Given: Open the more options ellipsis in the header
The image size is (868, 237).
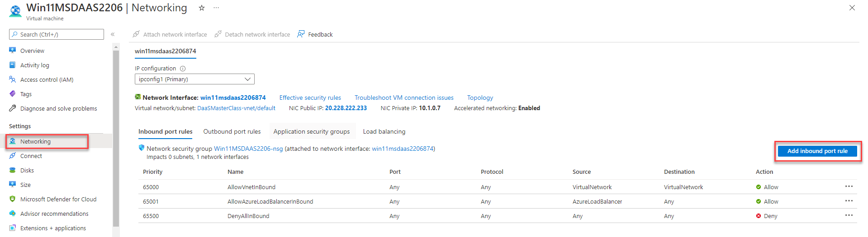Looking at the screenshot, I should tap(216, 8).
